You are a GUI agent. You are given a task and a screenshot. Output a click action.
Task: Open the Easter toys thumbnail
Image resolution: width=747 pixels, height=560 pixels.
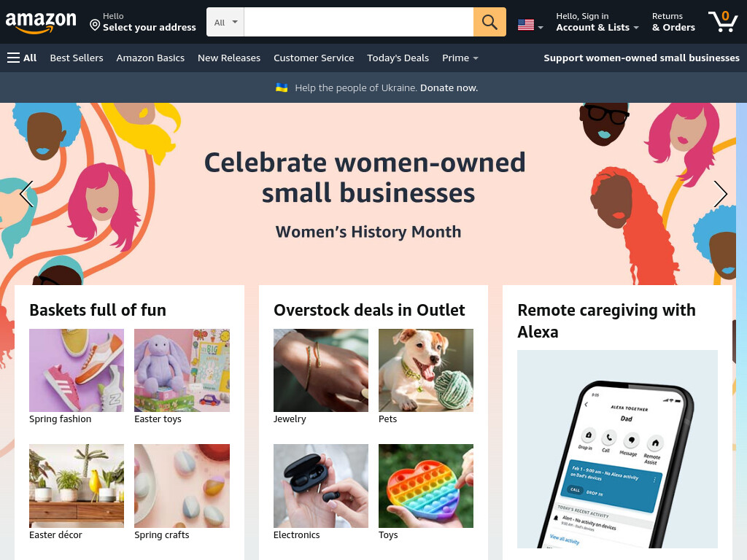(182, 370)
